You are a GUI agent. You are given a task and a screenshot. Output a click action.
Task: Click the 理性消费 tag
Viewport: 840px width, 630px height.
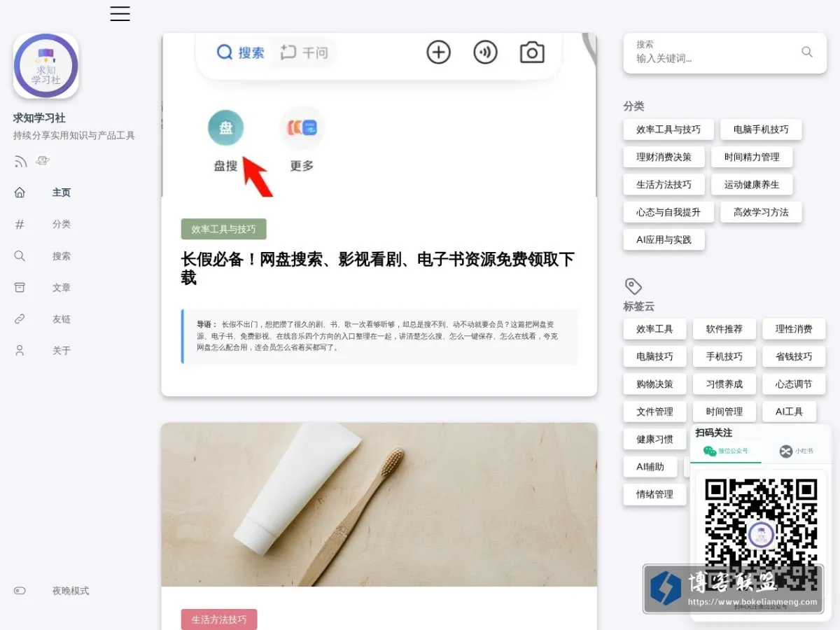[x=794, y=329]
